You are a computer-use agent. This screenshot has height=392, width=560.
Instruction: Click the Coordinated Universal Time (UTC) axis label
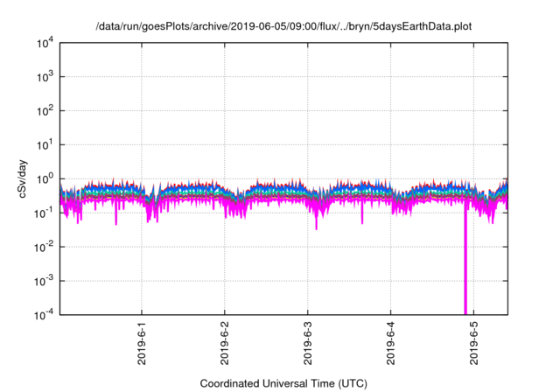[283, 383]
